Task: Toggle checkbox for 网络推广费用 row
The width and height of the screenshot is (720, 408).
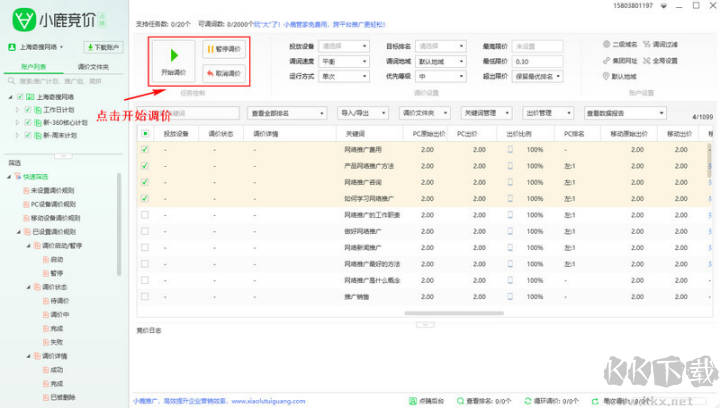Action: [145, 150]
